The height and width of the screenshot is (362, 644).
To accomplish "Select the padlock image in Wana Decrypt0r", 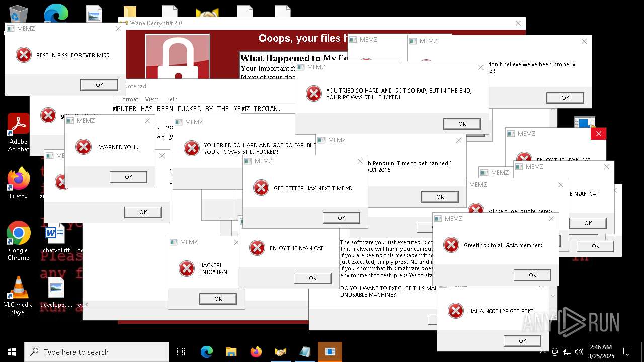I will (x=177, y=57).
